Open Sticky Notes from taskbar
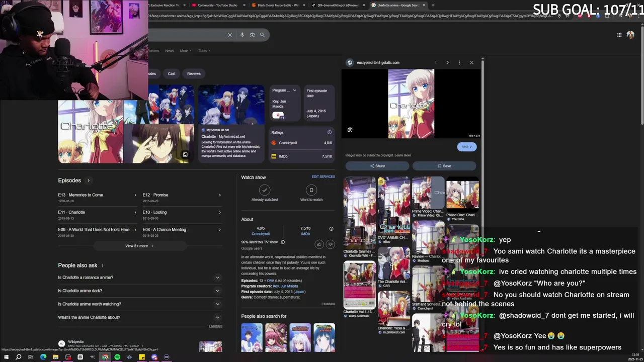 [x=142, y=357]
